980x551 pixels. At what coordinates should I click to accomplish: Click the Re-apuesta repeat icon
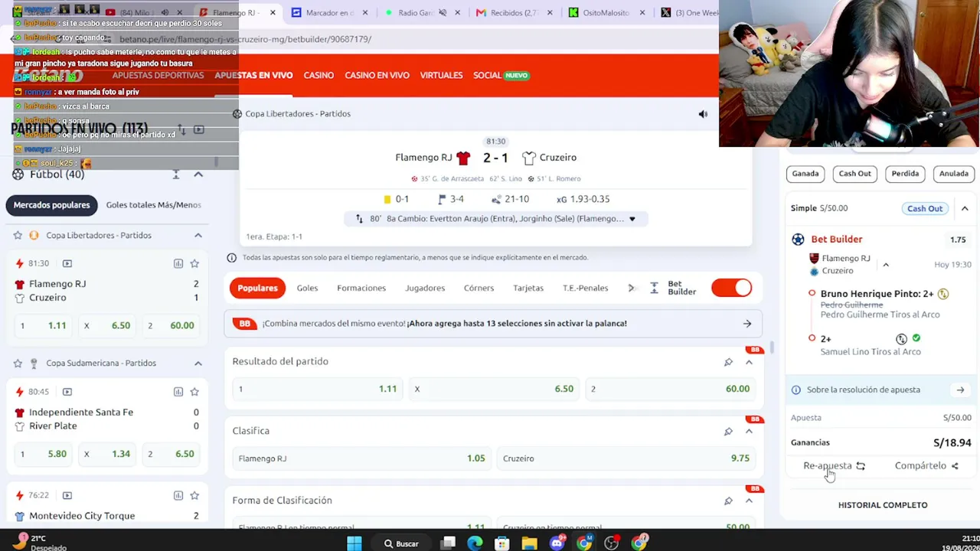tap(861, 466)
